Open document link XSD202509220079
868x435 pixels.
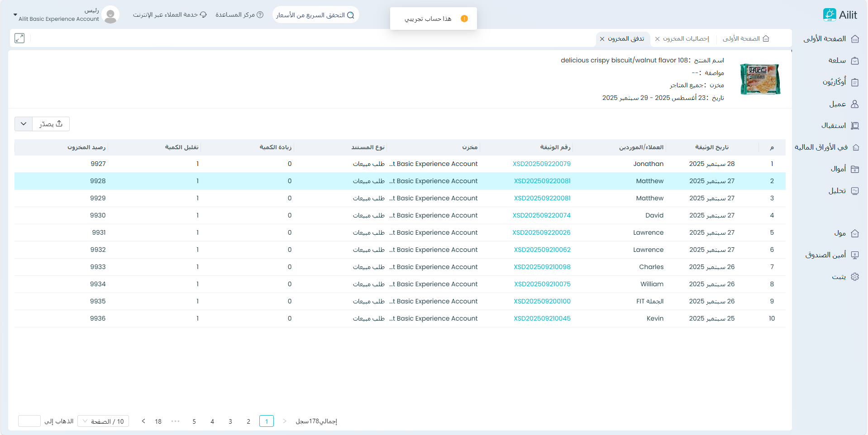pos(541,164)
